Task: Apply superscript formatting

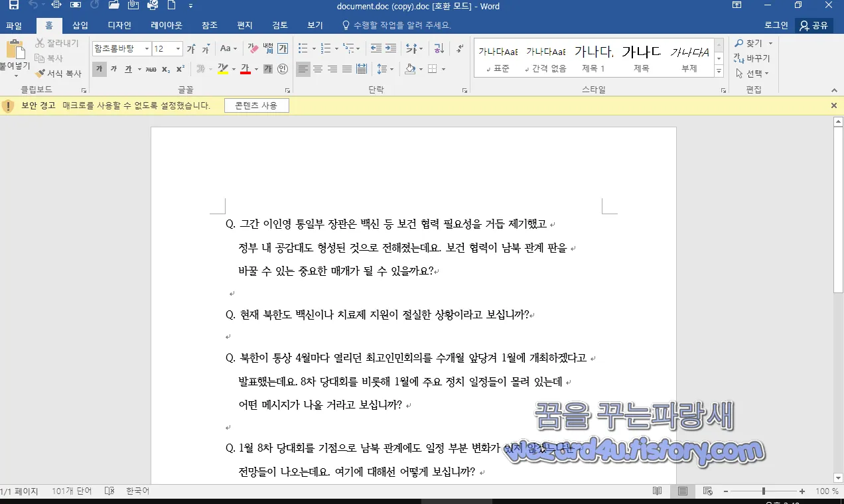Action: click(x=180, y=68)
